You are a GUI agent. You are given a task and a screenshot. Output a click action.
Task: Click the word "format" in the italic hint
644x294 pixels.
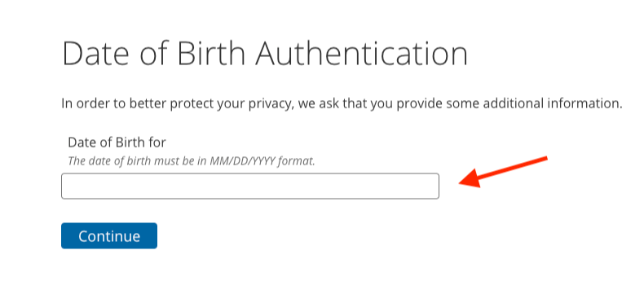(297, 160)
